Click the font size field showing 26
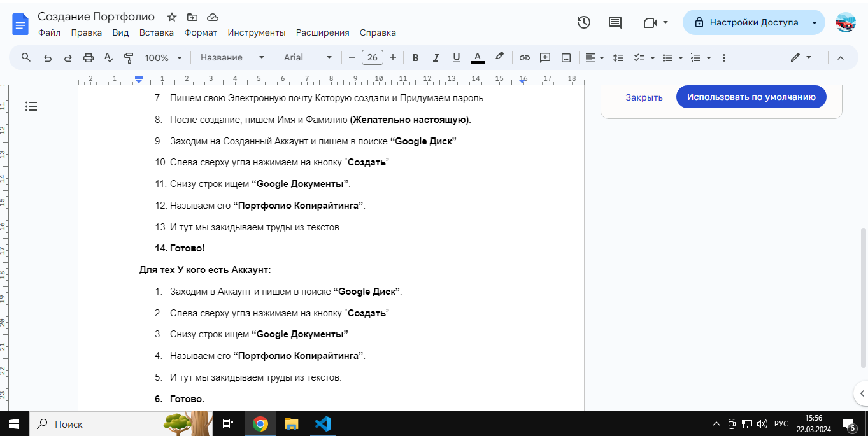868x436 pixels. [372, 58]
